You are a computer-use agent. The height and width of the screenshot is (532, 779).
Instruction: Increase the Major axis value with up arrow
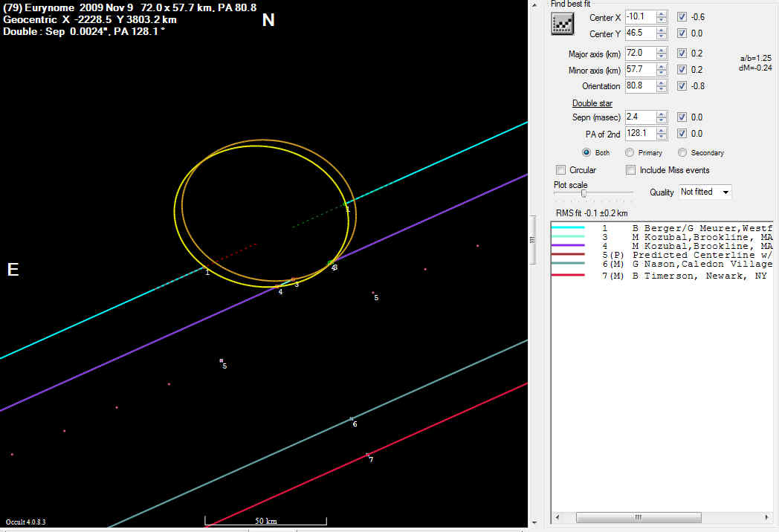click(662, 51)
